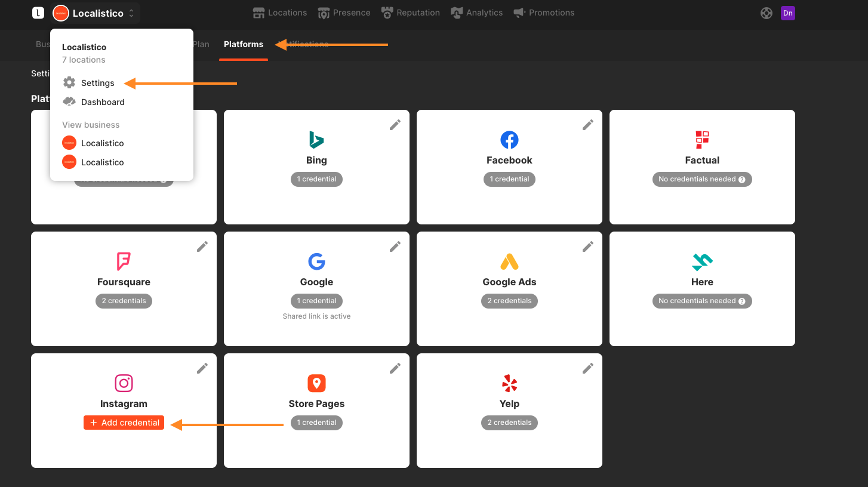Screen dimensions: 868x487
Task: Edit Instagram platform with pencil icon
Action: pos(202,368)
